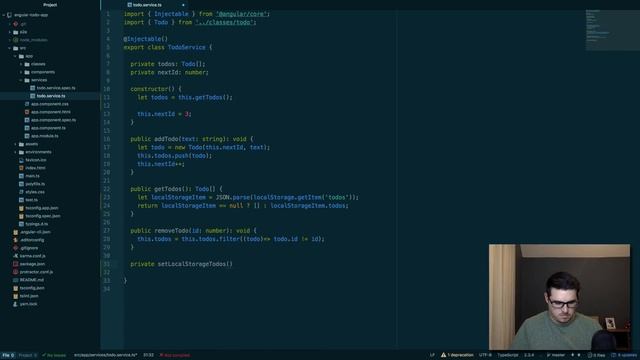Open app.component.spec.ts file
Screen dimensions: 640x360
[53, 120]
